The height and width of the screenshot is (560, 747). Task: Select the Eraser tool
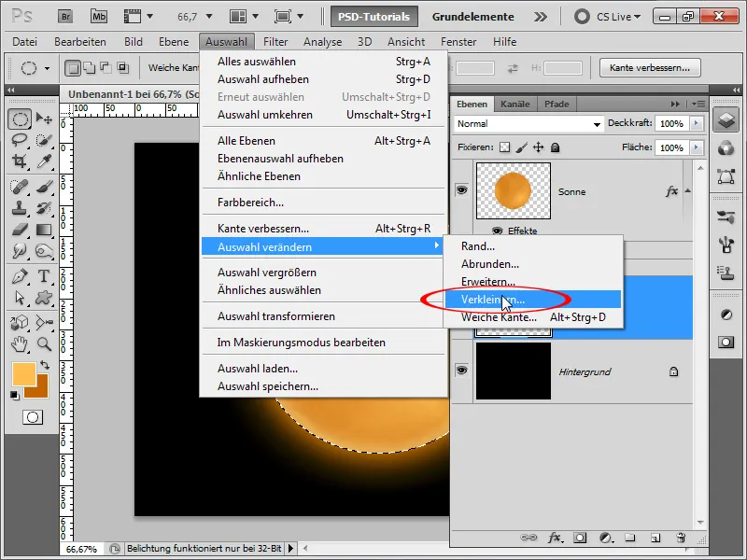click(20, 230)
